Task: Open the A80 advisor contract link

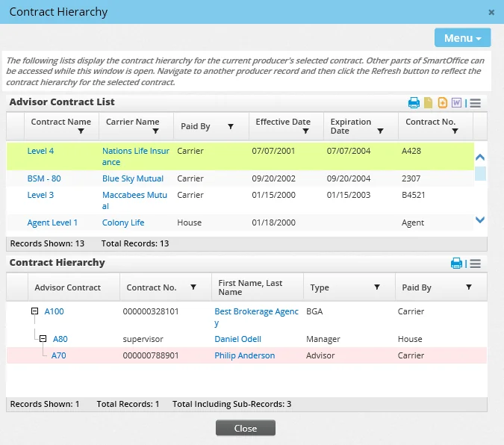Action: coord(60,339)
